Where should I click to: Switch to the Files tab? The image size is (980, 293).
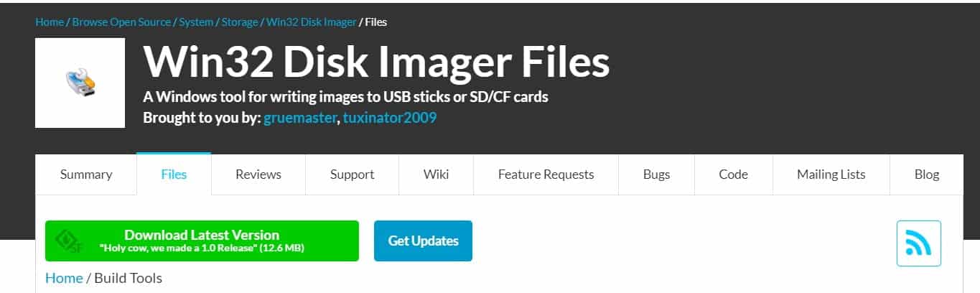click(x=174, y=175)
